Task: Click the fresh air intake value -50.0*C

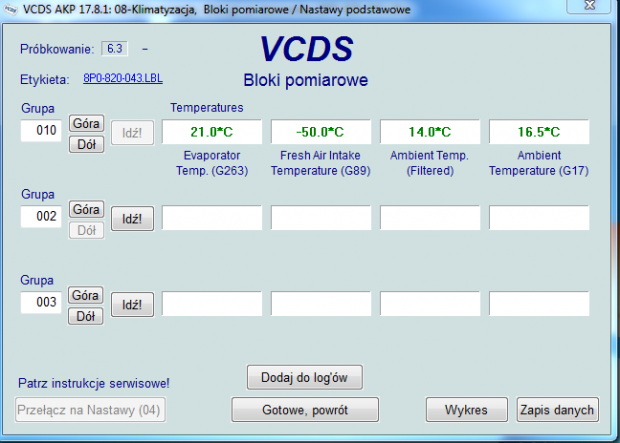Action: click(x=321, y=132)
